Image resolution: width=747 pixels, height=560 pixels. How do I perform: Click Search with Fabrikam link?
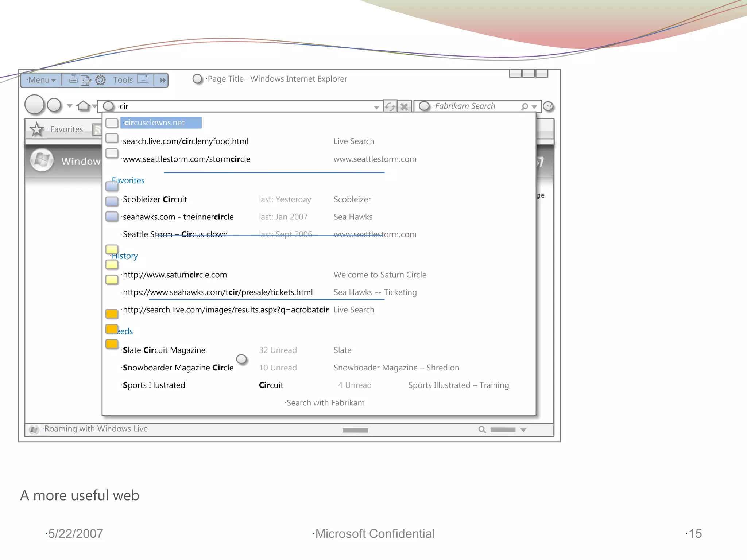click(325, 403)
